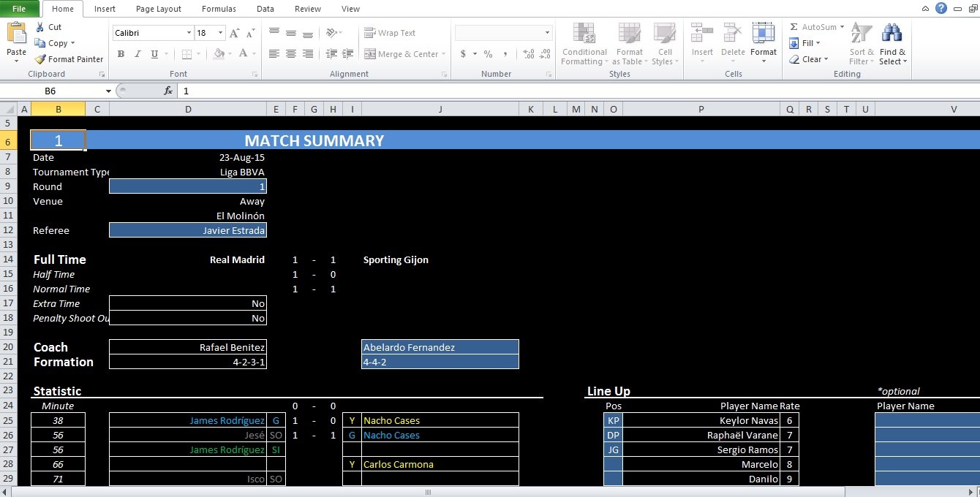980x497 pixels.
Task: Open Cell Styles gallery
Action: [664, 45]
